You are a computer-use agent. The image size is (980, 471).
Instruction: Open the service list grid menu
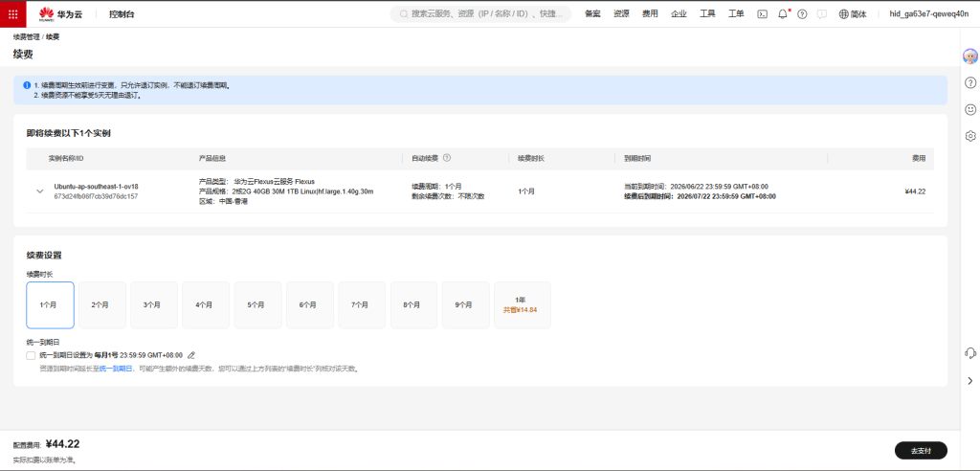[x=13, y=13]
